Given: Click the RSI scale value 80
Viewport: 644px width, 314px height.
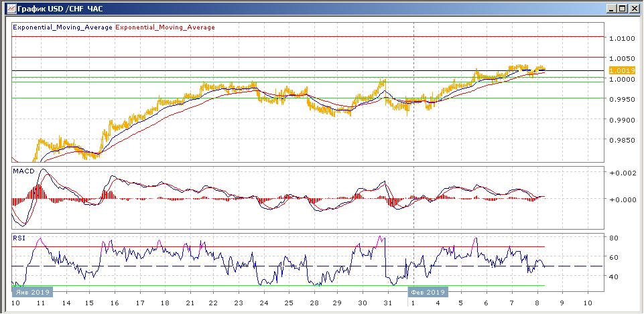Looking at the screenshot, I should 615,238.
